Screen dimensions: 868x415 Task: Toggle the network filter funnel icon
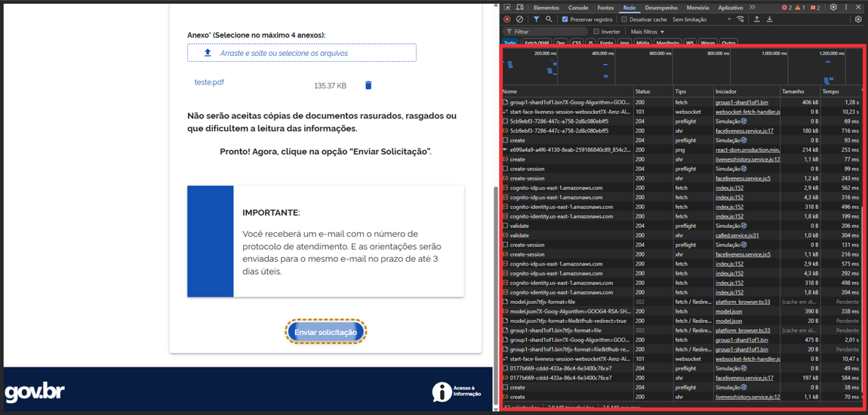(x=536, y=20)
